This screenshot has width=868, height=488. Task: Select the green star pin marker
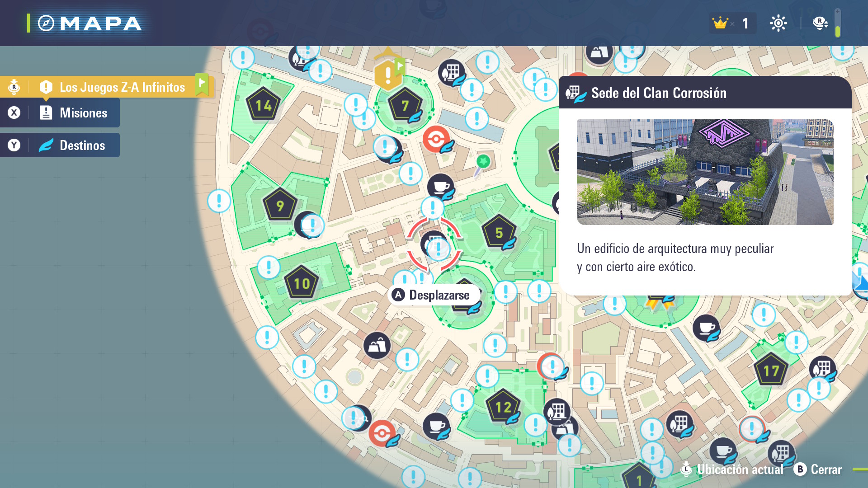tap(483, 161)
